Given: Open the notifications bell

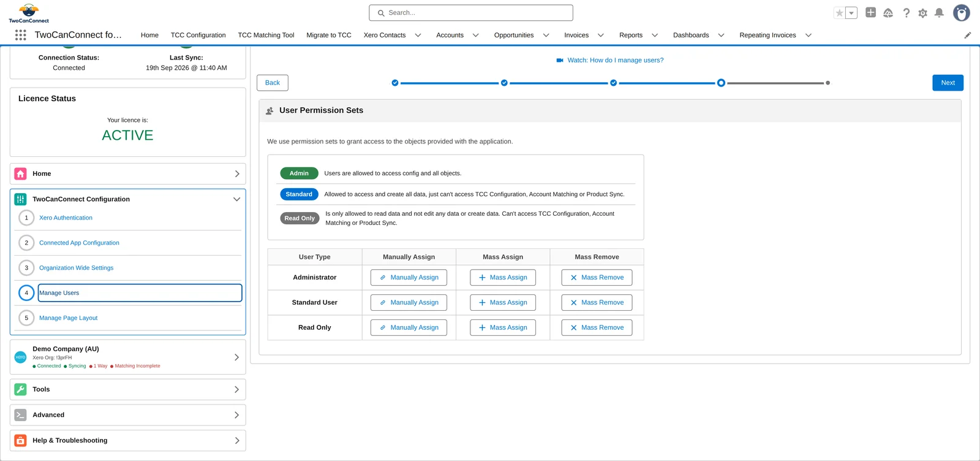Looking at the screenshot, I should (939, 13).
